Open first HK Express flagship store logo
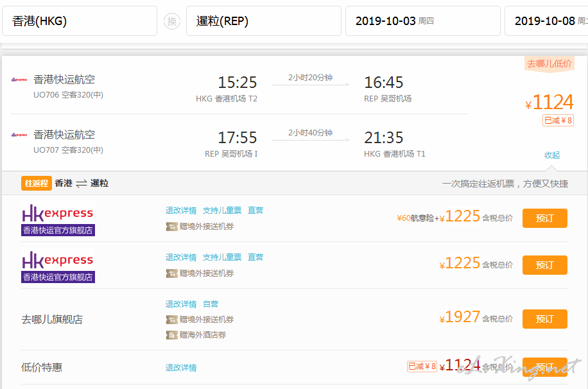The height and width of the screenshot is (389, 588). [58, 219]
